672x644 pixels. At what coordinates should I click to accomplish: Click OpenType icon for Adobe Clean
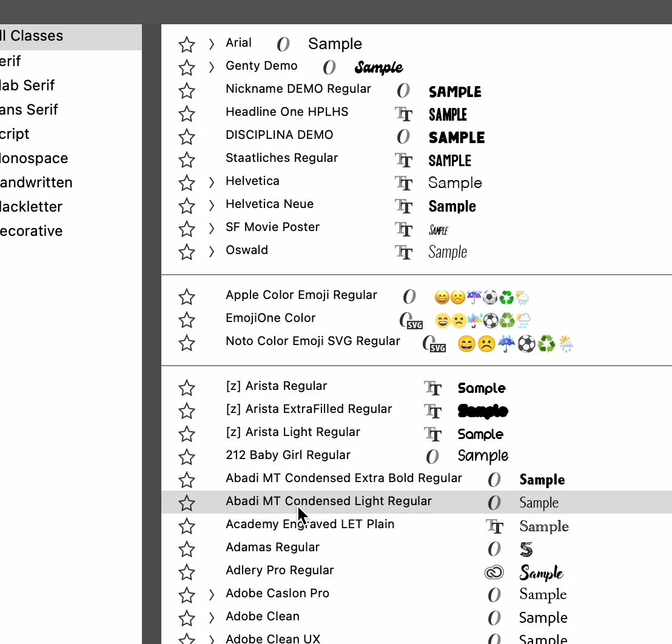pyautogui.click(x=494, y=618)
